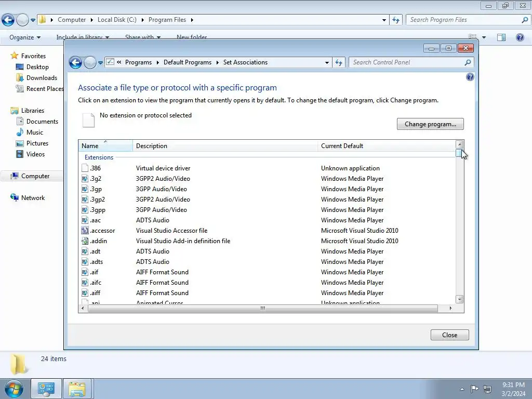Click the Default Programs breadcrumb
The width and height of the screenshot is (532, 399).
[x=187, y=62]
